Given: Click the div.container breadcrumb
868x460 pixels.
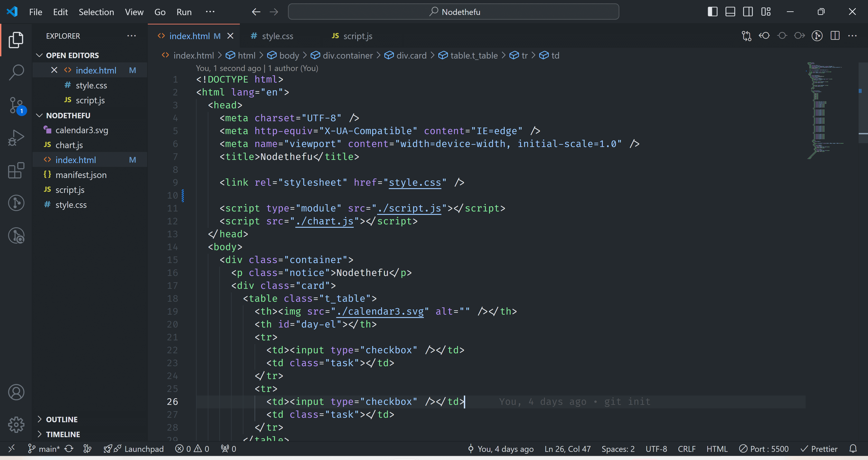Looking at the screenshot, I should [x=342, y=55].
